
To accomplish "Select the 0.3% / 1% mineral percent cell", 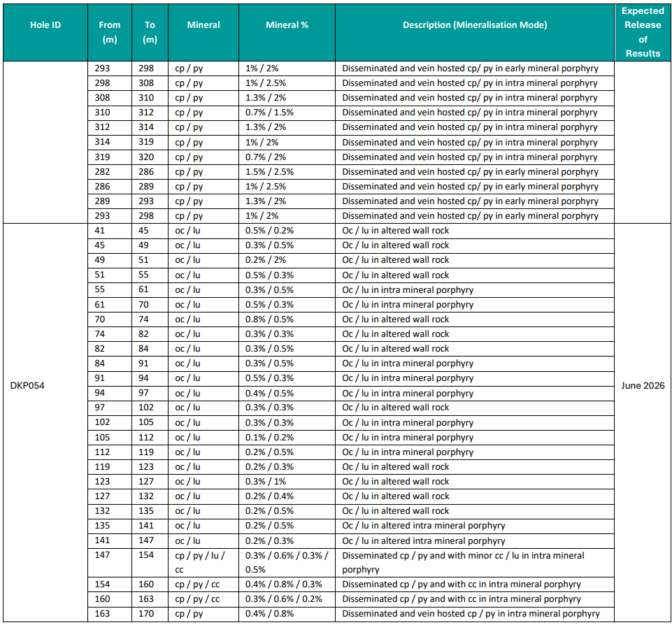I will click(287, 482).
